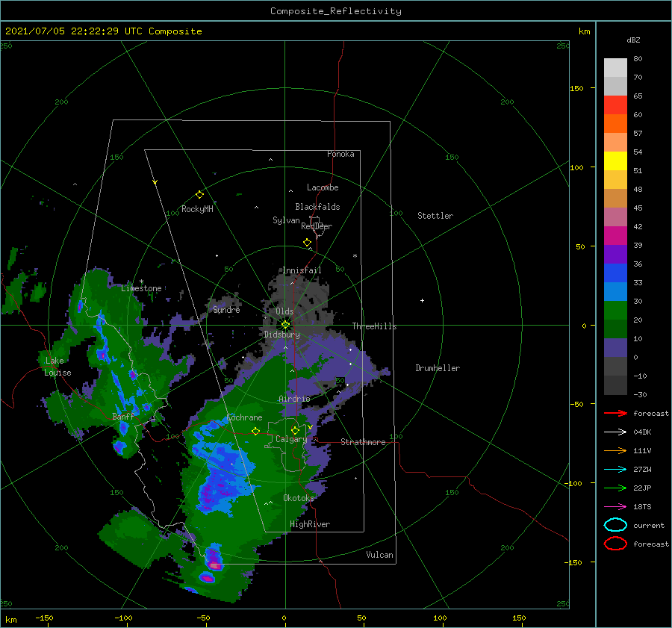Click the Stettler town label
This screenshot has width=672, height=628.
tap(435, 216)
